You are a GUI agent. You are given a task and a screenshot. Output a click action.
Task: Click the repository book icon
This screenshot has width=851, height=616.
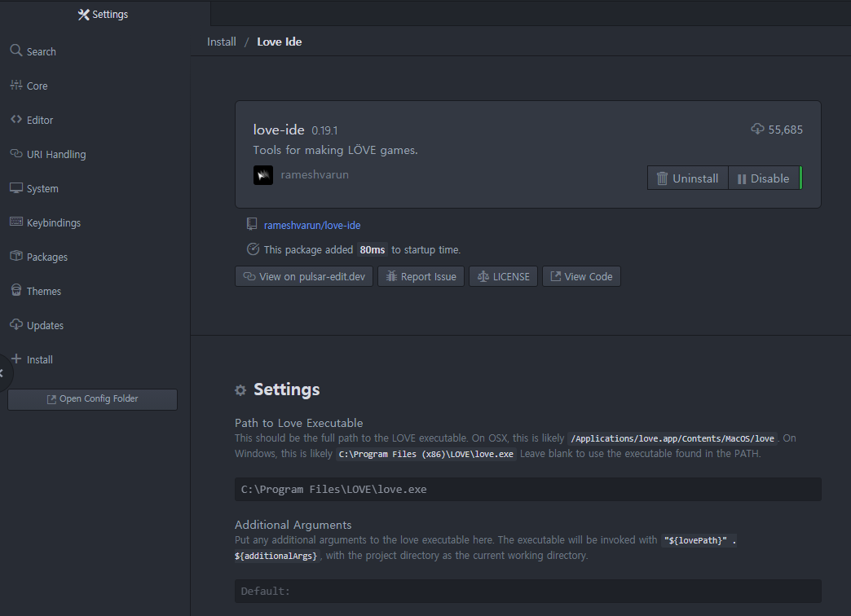pyautogui.click(x=252, y=223)
